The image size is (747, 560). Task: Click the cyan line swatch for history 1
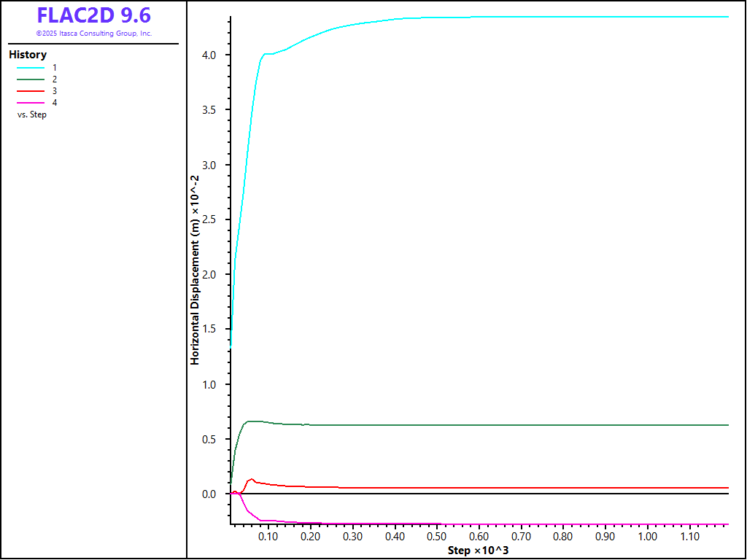pyautogui.click(x=31, y=67)
